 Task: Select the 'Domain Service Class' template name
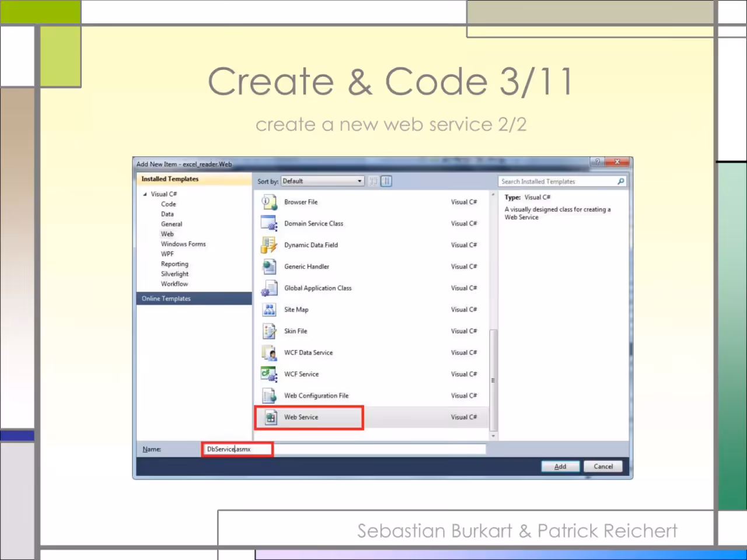pyautogui.click(x=314, y=224)
